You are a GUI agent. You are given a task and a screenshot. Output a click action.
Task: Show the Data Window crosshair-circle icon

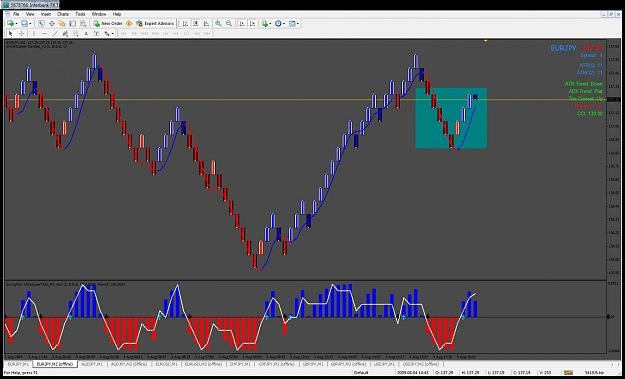(52, 24)
